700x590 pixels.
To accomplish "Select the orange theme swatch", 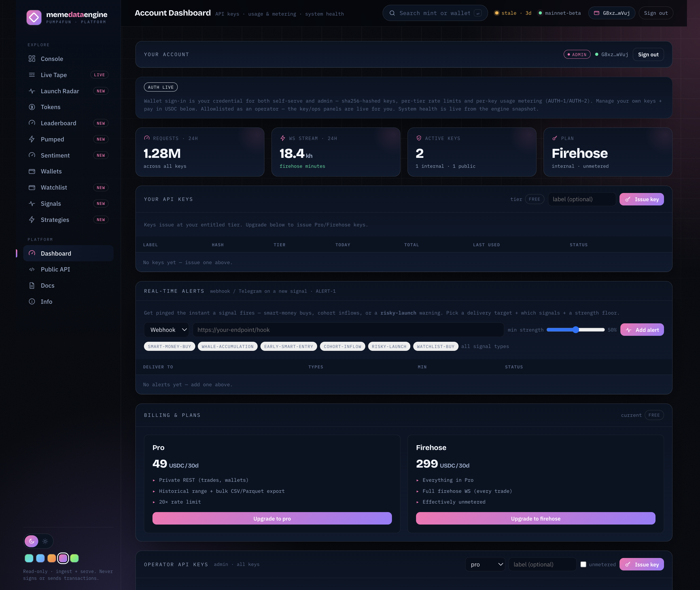I will point(52,558).
